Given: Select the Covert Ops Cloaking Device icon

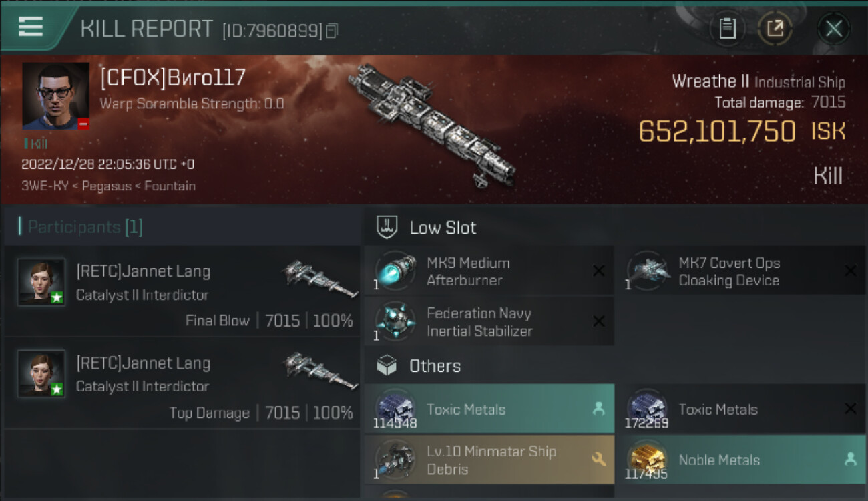Looking at the screenshot, I should tap(648, 271).
